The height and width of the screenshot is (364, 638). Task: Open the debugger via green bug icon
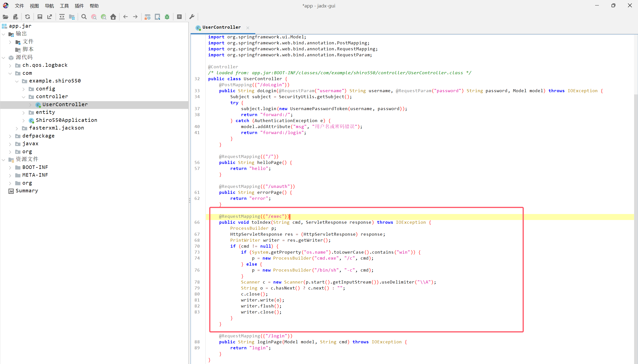pos(167,17)
